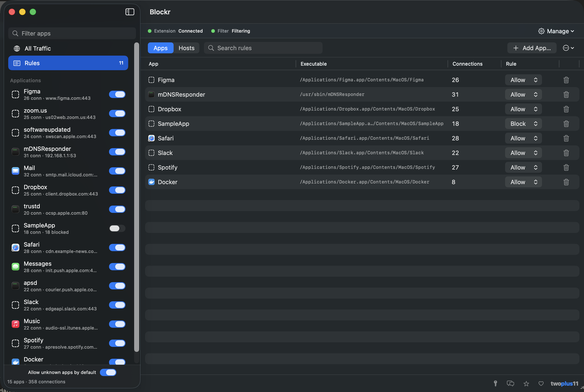Image resolution: width=584 pixels, height=392 pixels.
Task: Switch to the Apps tab
Action: click(x=160, y=48)
